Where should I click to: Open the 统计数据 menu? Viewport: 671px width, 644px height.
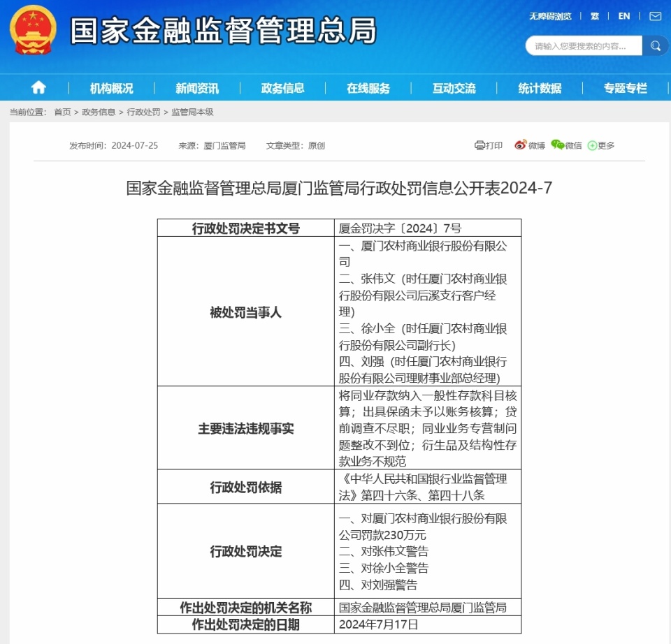tap(540, 88)
